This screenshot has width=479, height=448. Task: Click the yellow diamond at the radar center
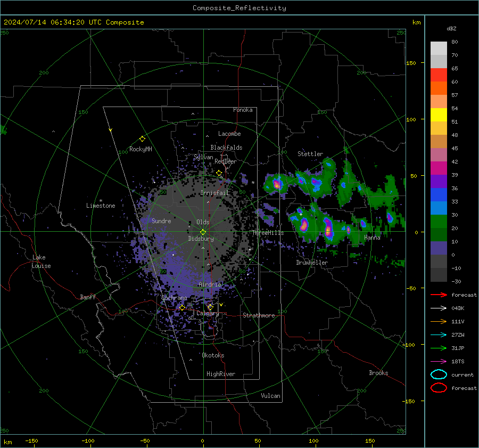[x=203, y=232]
